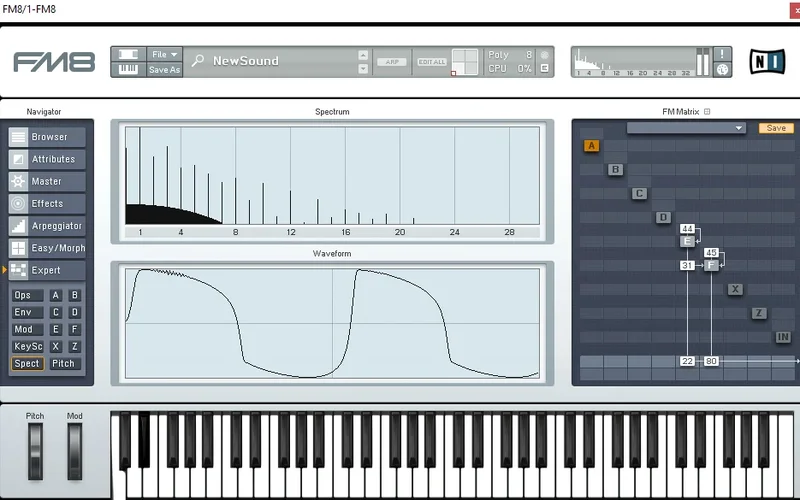Toggle operator E page in Expert section

point(56,330)
